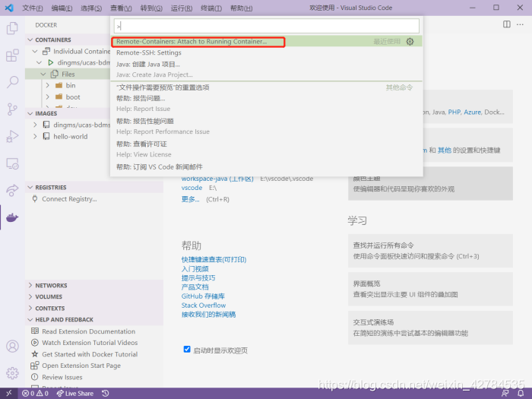This screenshot has width=532, height=399.
Task: Open the Remote Explorer view icon
Action: click(12, 164)
